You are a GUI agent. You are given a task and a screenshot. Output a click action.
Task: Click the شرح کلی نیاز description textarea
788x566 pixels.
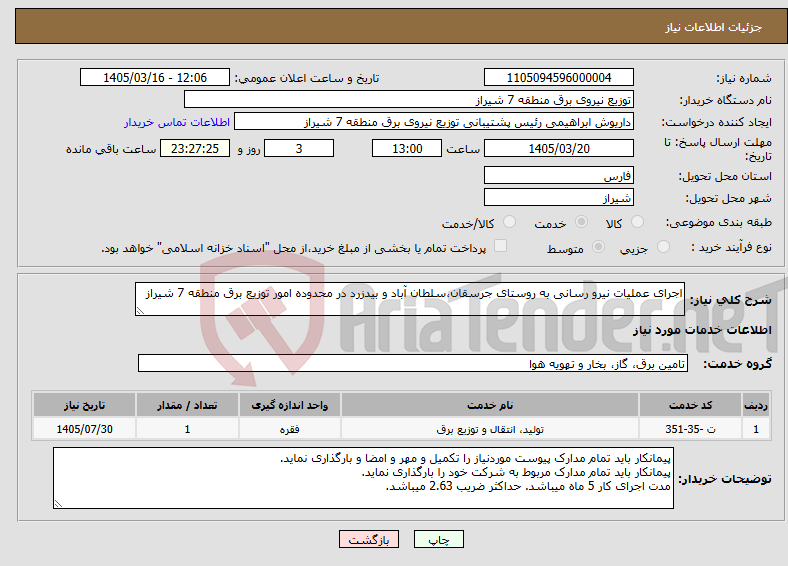pyautogui.click(x=410, y=299)
